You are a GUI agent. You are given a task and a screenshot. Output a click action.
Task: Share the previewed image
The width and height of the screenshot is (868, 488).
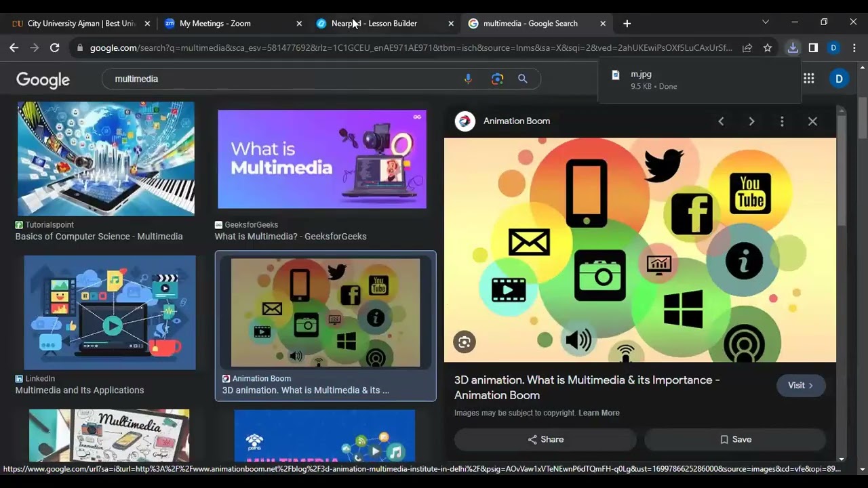(545, 439)
